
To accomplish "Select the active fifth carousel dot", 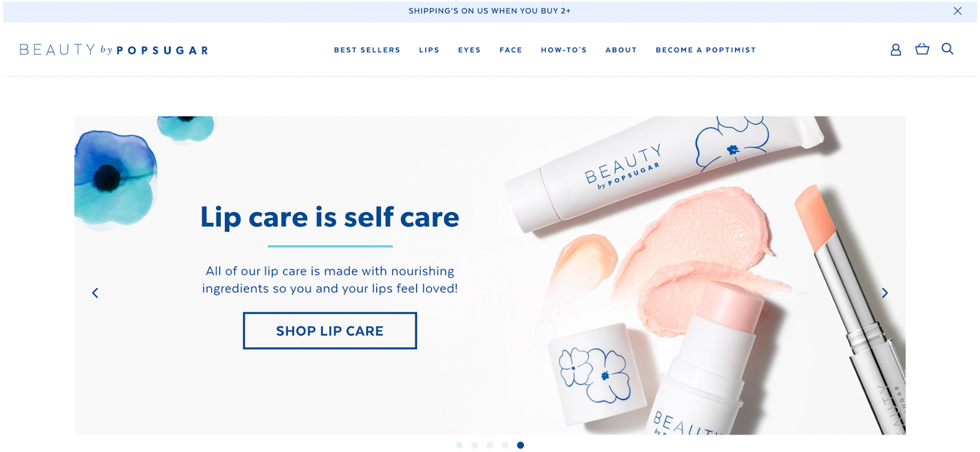I will click(521, 445).
